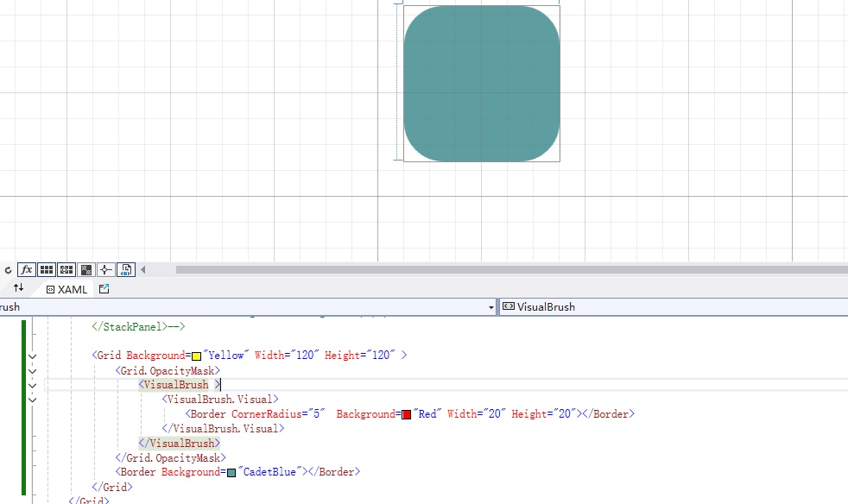Click the CadetBlue color swatch in code

click(x=231, y=473)
